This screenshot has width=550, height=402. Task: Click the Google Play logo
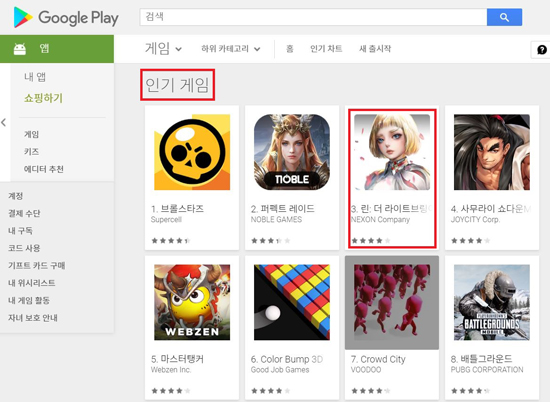point(66,18)
